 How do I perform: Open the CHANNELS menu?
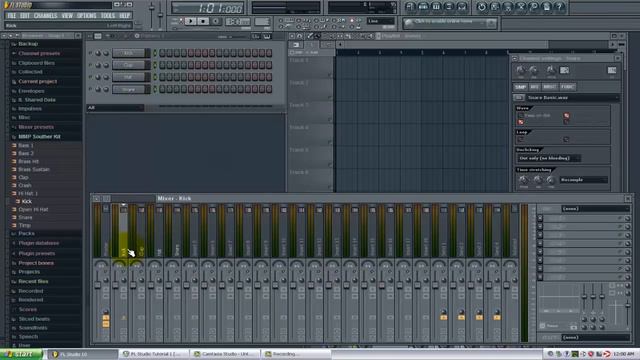(x=45, y=16)
